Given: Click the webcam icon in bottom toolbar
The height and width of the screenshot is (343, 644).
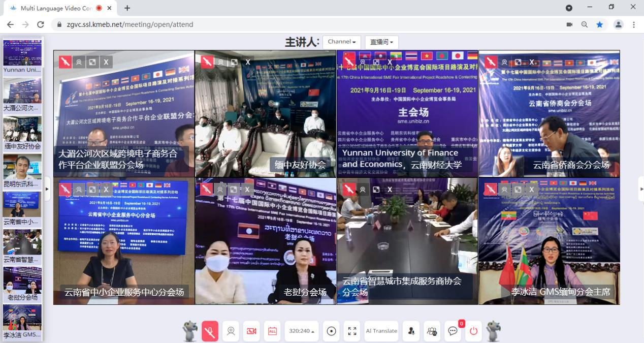Looking at the screenshot, I should tap(231, 331).
